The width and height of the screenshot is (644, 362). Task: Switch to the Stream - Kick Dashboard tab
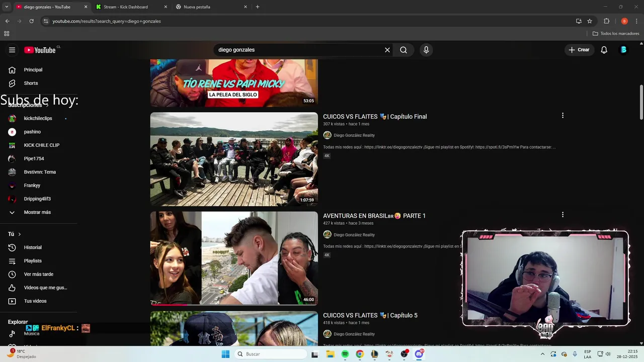pyautogui.click(x=126, y=7)
